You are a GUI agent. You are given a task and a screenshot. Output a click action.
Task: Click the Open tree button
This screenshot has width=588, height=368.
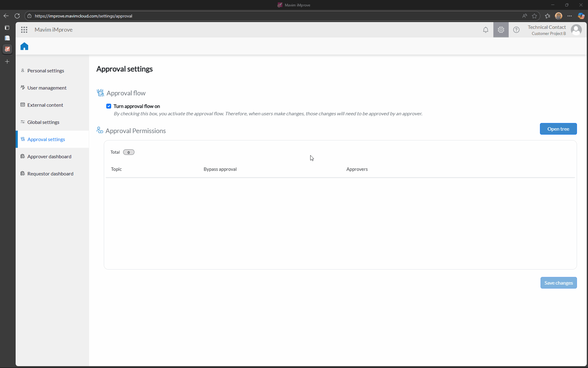point(558,129)
